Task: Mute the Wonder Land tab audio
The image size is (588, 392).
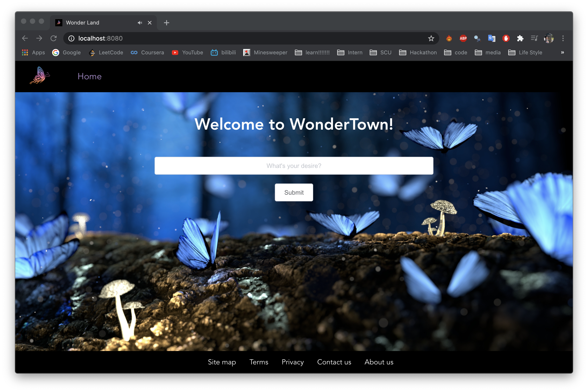Action: pyautogui.click(x=140, y=23)
